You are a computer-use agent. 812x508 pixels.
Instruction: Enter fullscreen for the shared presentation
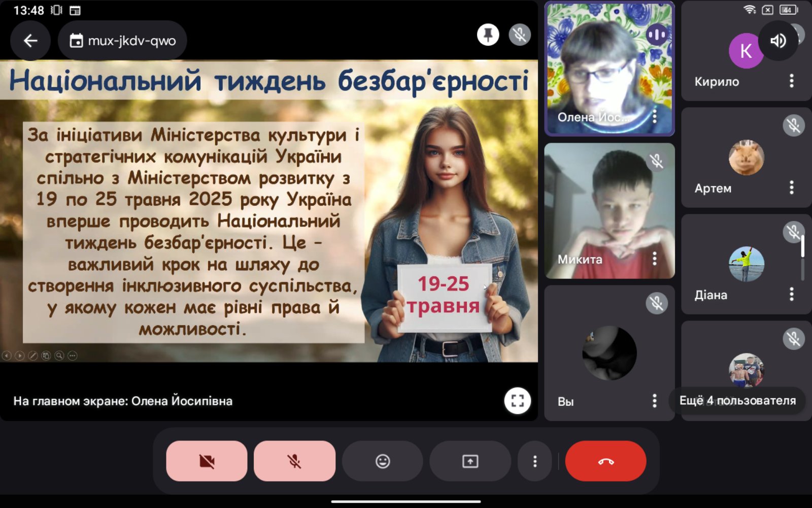517,401
